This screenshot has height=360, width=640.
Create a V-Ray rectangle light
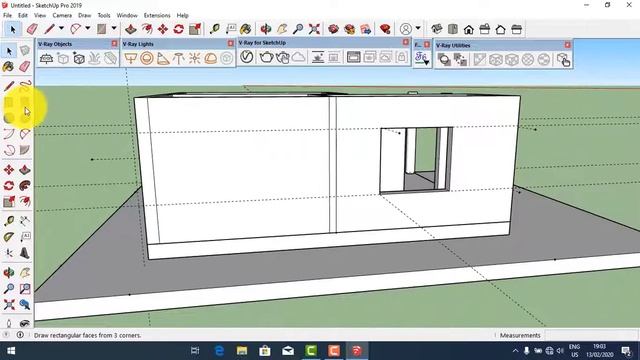click(131, 58)
